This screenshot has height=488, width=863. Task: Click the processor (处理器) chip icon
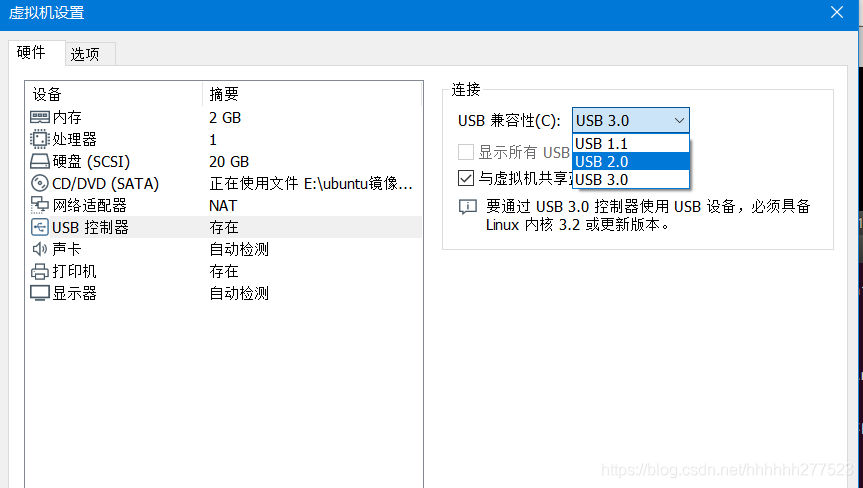pyautogui.click(x=40, y=139)
